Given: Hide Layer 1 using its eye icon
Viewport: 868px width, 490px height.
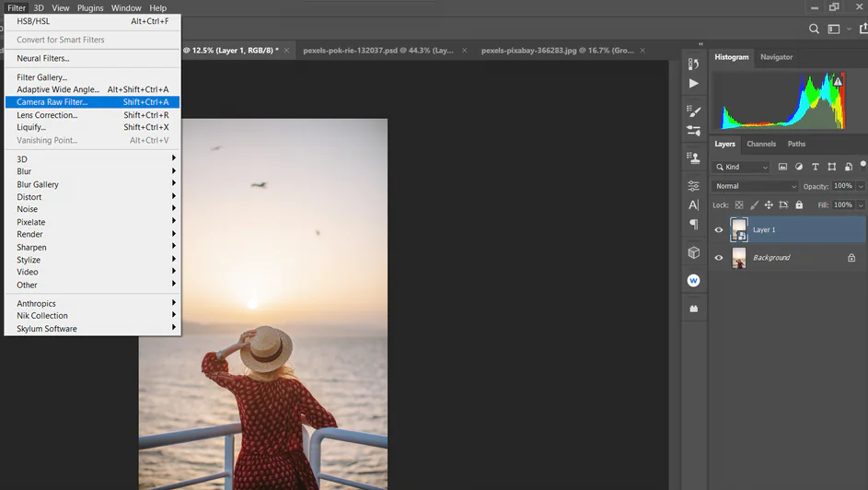Looking at the screenshot, I should 719,230.
